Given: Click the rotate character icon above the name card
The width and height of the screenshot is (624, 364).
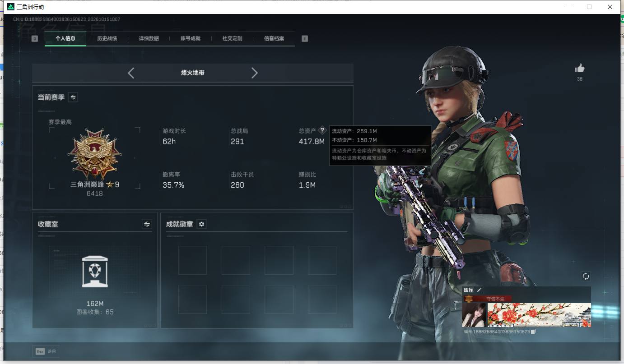Looking at the screenshot, I should (x=586, y=276).
